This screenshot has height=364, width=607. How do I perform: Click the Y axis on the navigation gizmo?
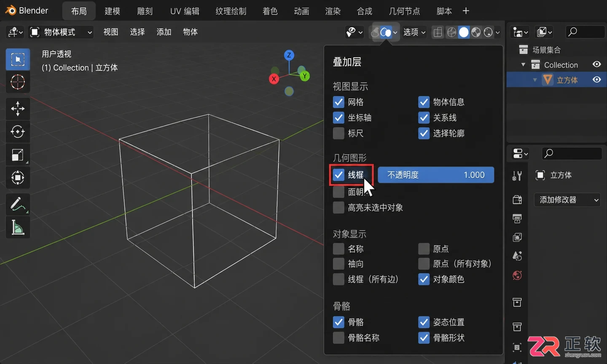[x=304, y=76]
